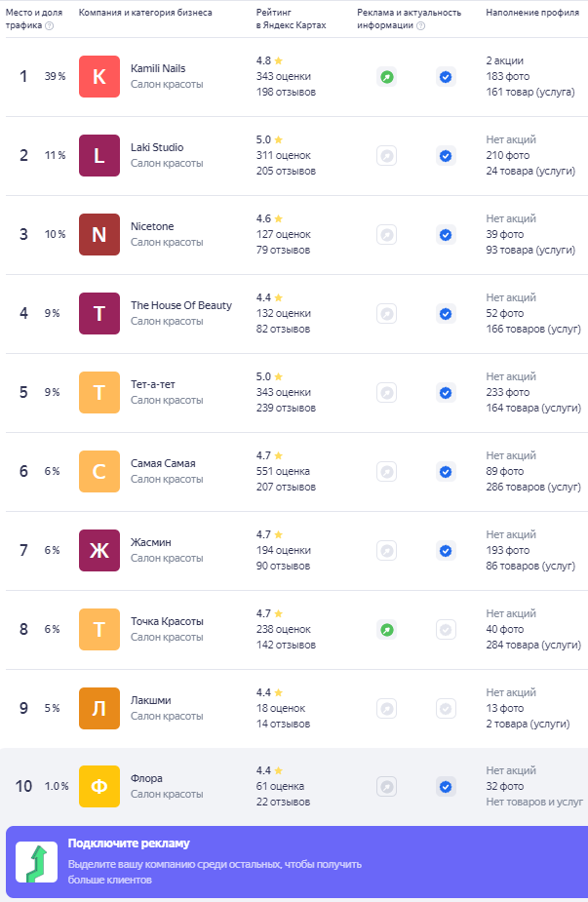
Task: Click the green advertising icon for Точка Красоты
Action: (x=386, y=629)
